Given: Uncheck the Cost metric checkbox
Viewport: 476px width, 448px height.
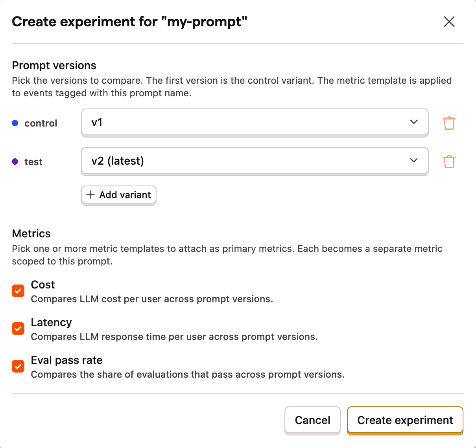Looking at the screenshot, I should click(x=18, y=291).
